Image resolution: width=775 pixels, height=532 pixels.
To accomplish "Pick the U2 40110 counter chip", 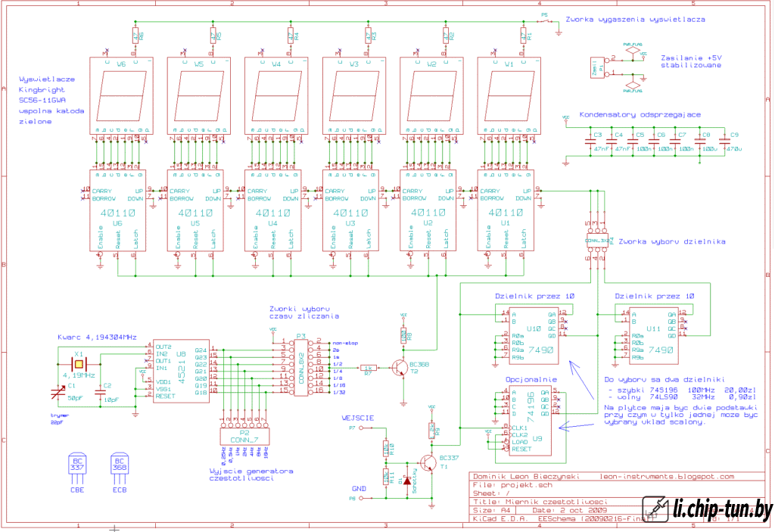I will click(x=428, y=210).
